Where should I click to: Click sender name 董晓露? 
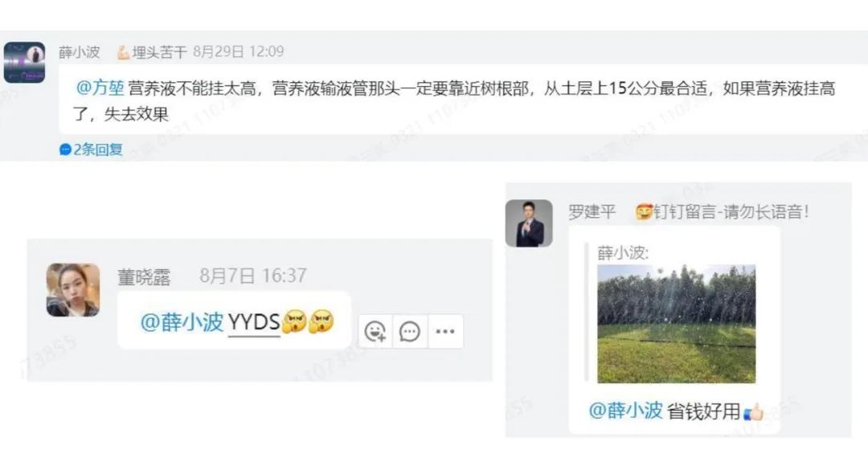(x=144, y=276)
